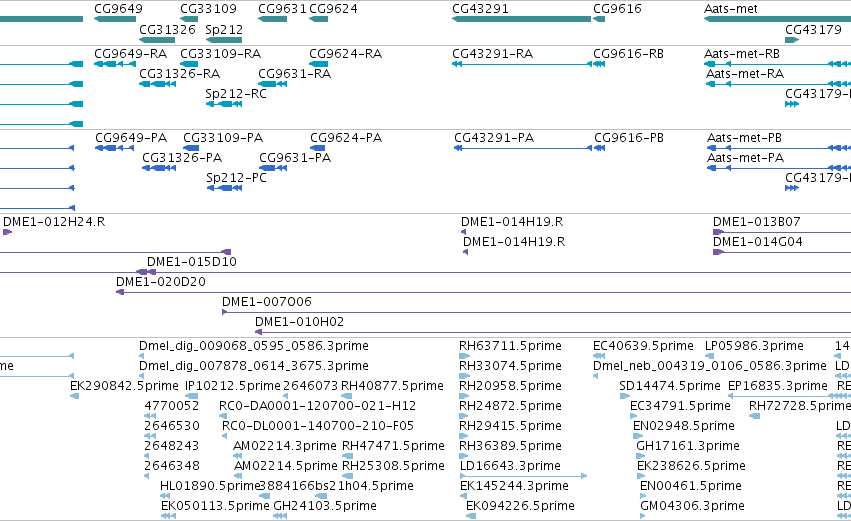851x521 pixels.
Task: Open transcript label CG9624-RA
Action: [x=345, y=54]
